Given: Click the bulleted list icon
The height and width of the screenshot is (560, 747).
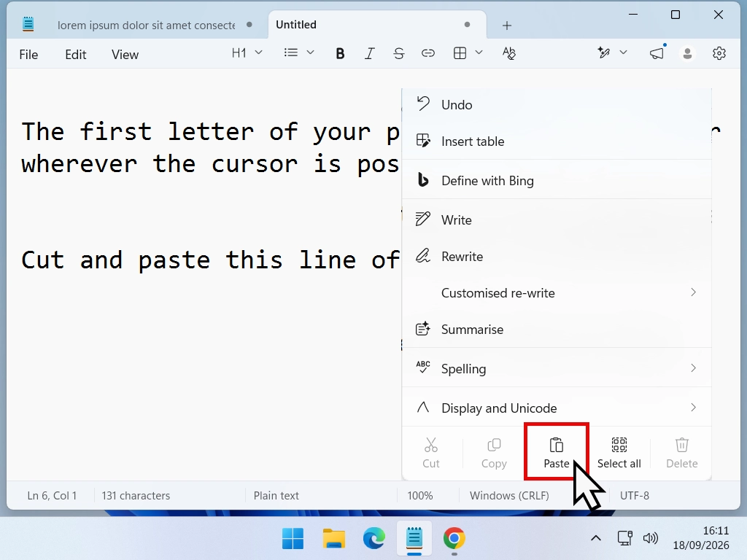Looking at the screenshot, I should coord(290,52).
